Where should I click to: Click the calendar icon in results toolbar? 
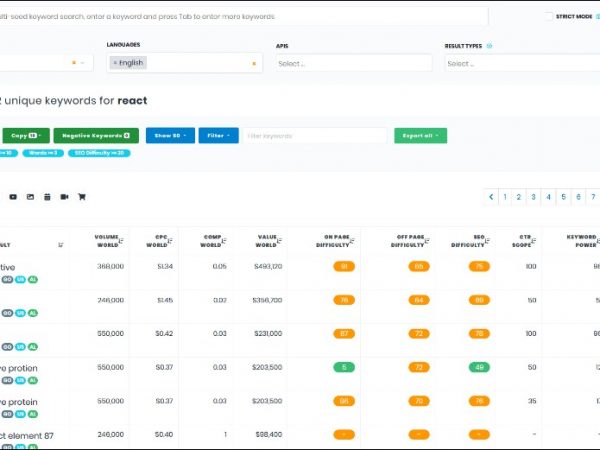[47, 197]
